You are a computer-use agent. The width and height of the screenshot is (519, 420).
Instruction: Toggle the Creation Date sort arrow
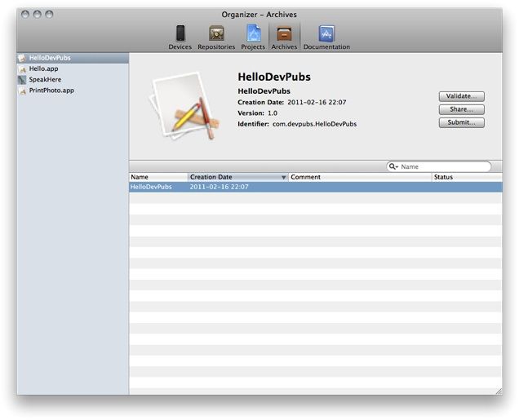(283, 178)
